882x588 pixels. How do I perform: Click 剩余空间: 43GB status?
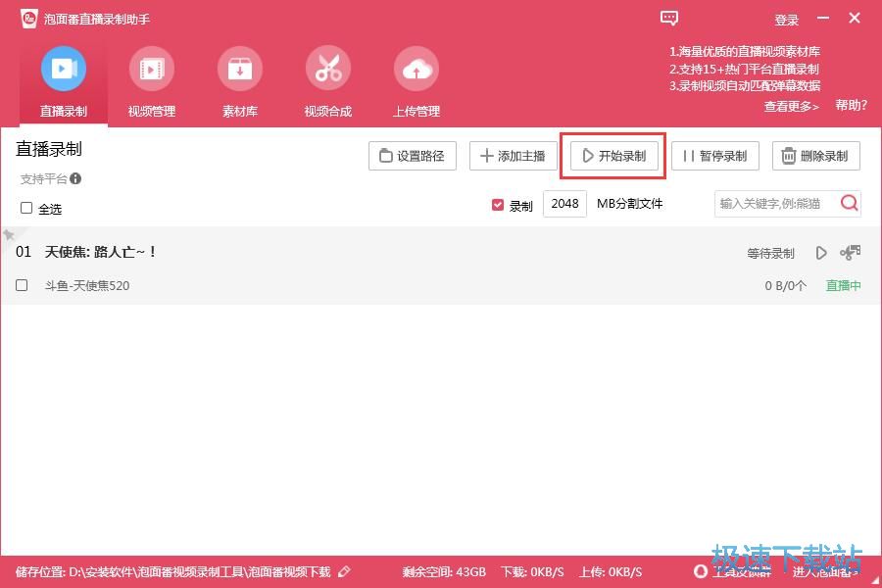pyautogui.click(x=444, y=572)
